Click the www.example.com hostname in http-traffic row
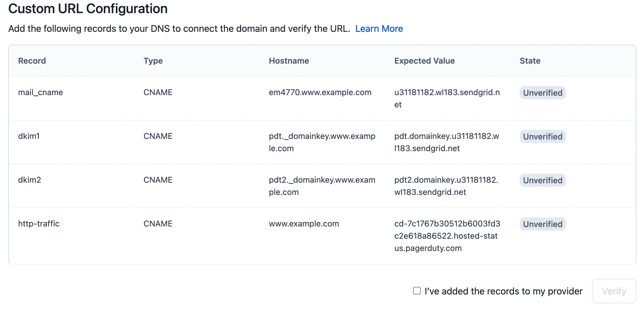Image resolution: width=644 pixels, height=314 pixels. pos(304,224)
